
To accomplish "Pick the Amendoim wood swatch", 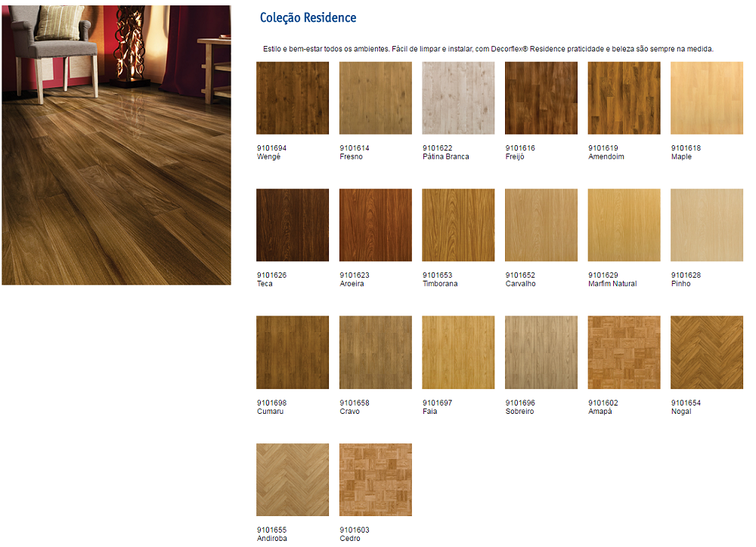I will pyautogui.click(x=624, y=98).
